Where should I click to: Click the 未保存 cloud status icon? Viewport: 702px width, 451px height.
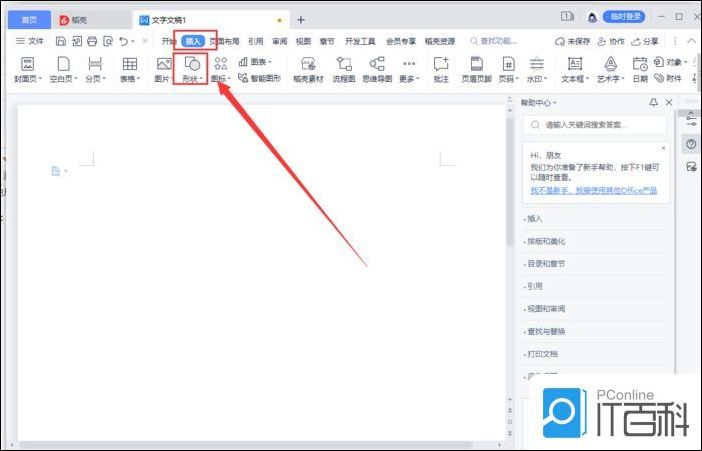560,42
